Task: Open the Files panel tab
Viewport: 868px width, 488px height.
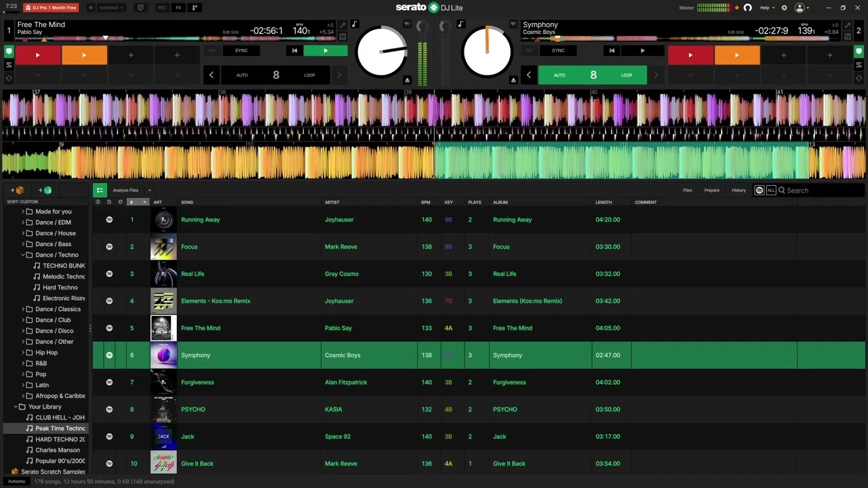Action: (688, 190)
